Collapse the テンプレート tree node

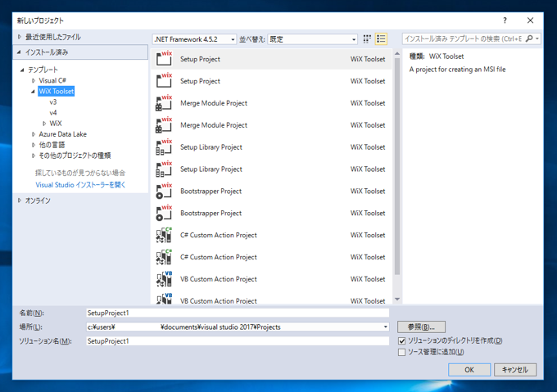(x=22, y=70)
